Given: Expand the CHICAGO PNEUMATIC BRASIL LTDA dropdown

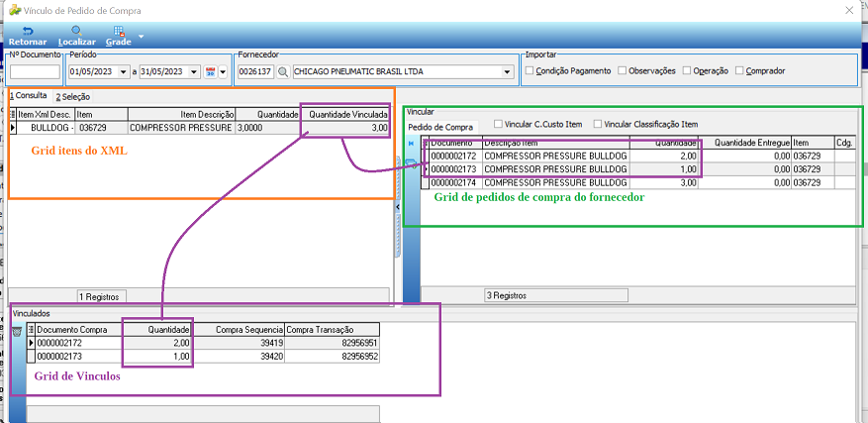Looking at the screenshot, I should pos(507,71).
